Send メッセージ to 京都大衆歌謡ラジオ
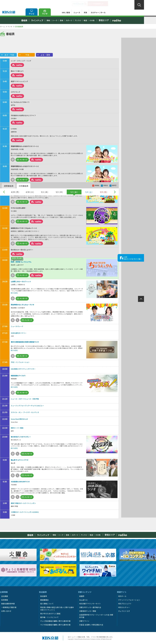 (22, 356)
